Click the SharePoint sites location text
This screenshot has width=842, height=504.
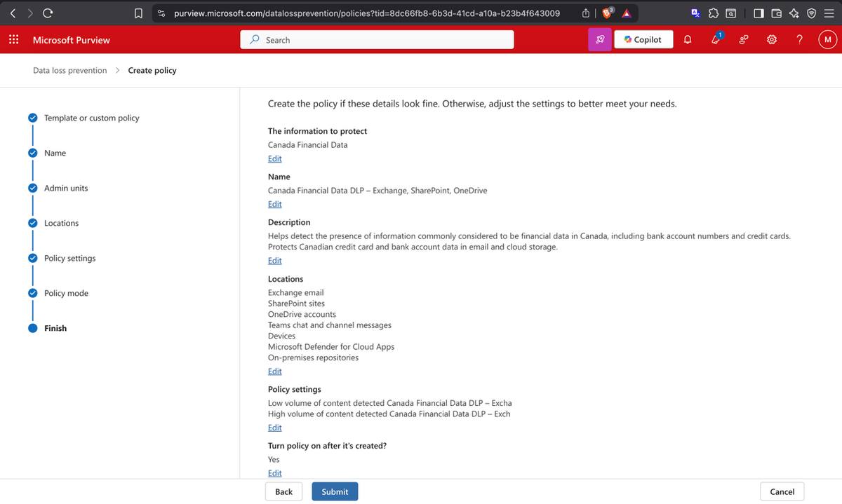(296, 303)
